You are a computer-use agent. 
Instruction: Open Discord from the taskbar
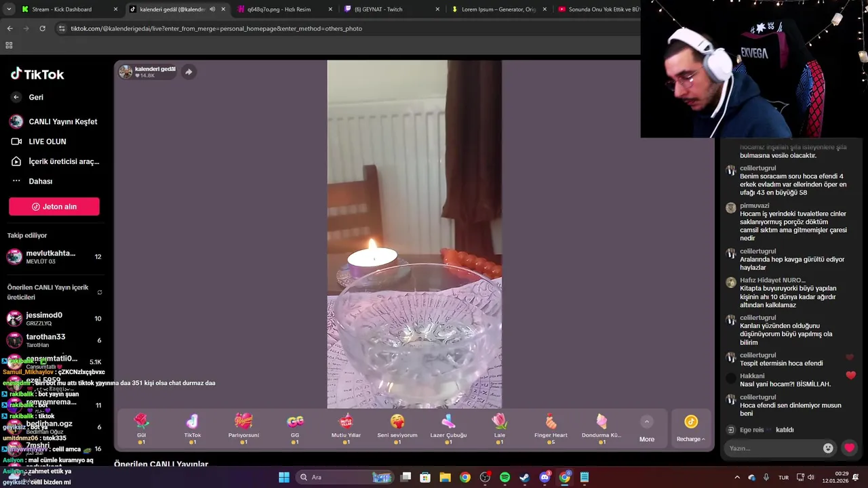pyautogui.click(x=545, y=477)
